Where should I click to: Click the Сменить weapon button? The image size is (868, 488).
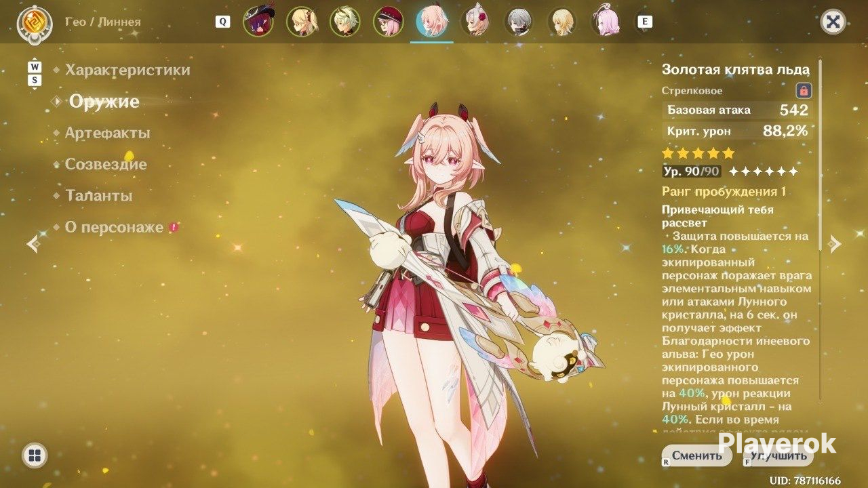pyautogui.click(x=697, y=455)
